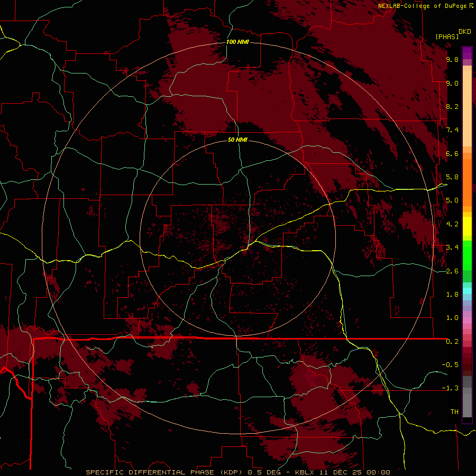This screenshot has width=476, height=476.
Task: Click the orange segment of color bar
Action: pyautogui.click(x=467, y=182)
